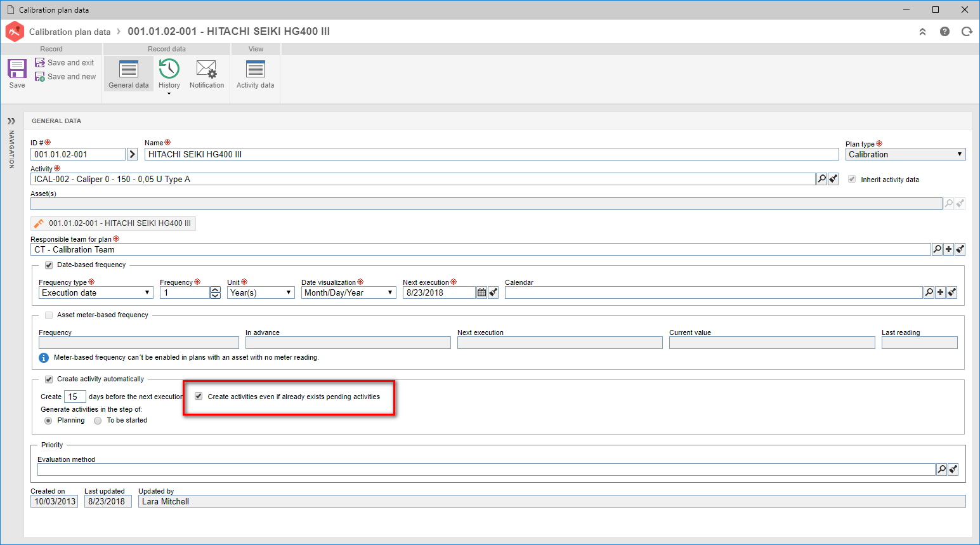Screen dimensions: 980x545
Task: Click the Calendar input field
Action: coord(714,292)
